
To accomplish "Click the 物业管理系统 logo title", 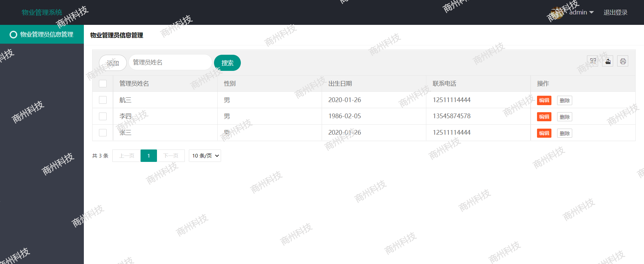I will (42, 12).
